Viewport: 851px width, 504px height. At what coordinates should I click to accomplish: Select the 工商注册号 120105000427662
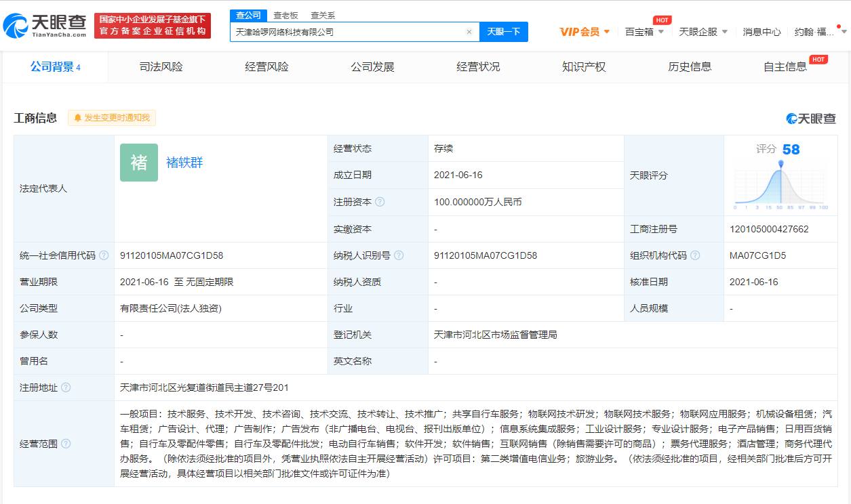tap(769, 229)
